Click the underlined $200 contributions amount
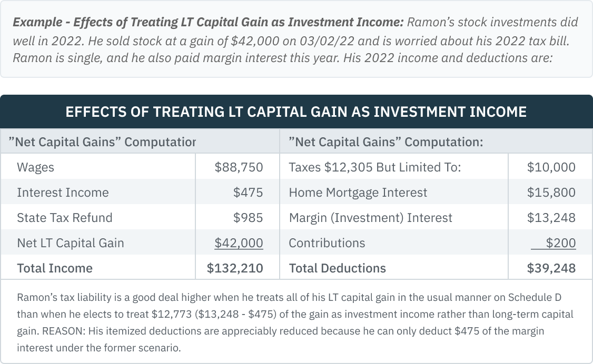The image size is (593, 364). (x=560, y=243)
